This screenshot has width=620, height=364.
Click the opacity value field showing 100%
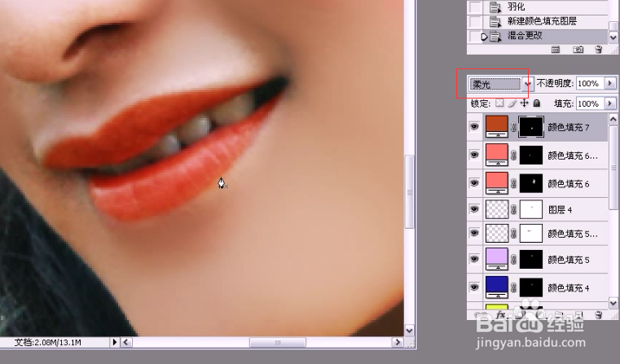pyautogui.click(x=590, y=83)
